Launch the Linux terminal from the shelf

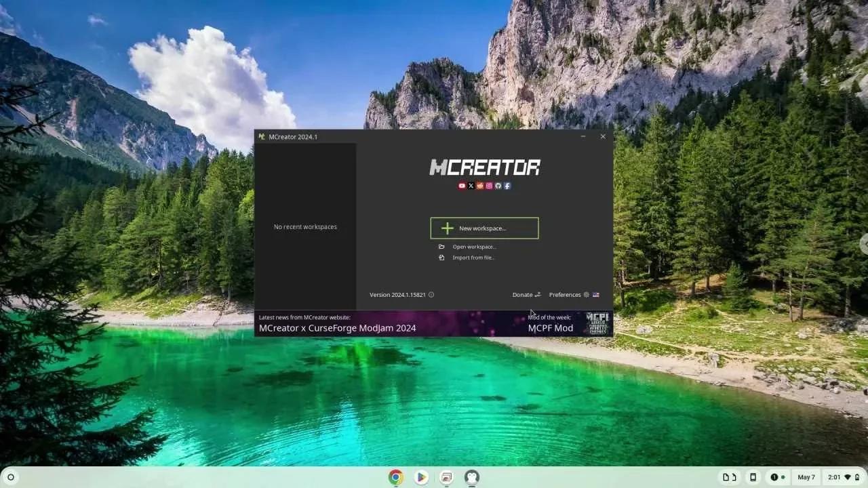click(x=471, y=477)
